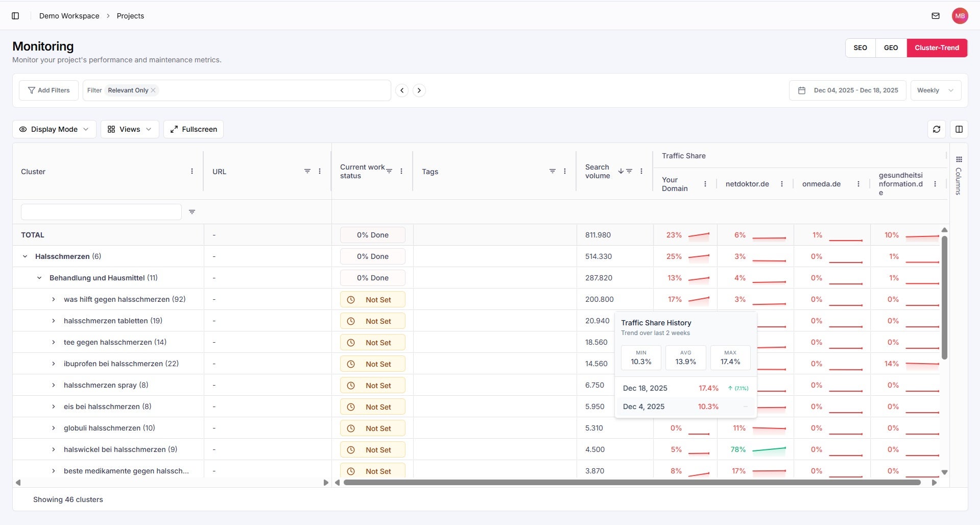Click the horizontal scrollbar under the table

coord(631,483)
